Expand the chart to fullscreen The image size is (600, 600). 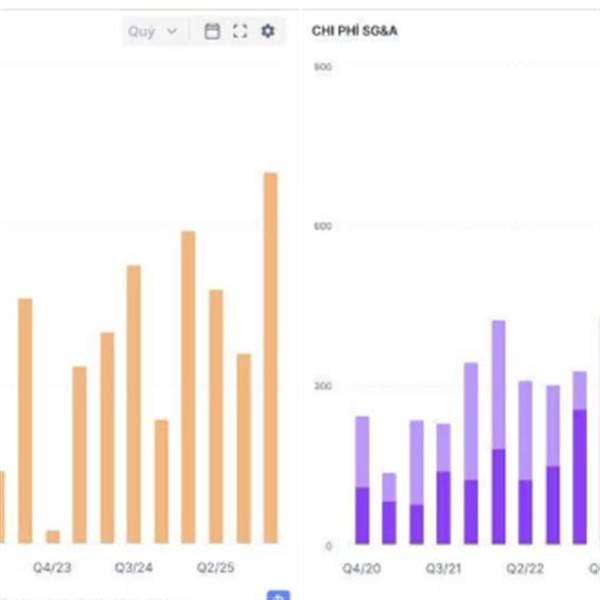[240, 31]
